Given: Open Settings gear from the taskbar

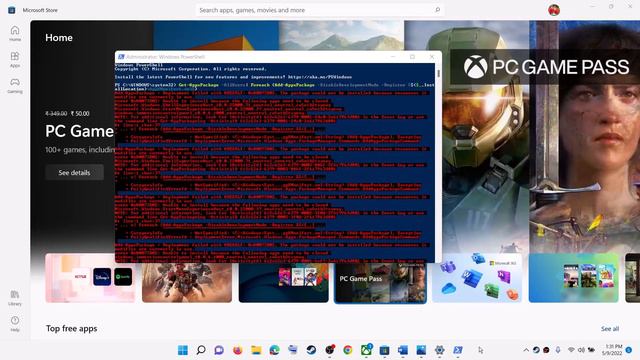Looking at the screenshot, I should 440,350.
